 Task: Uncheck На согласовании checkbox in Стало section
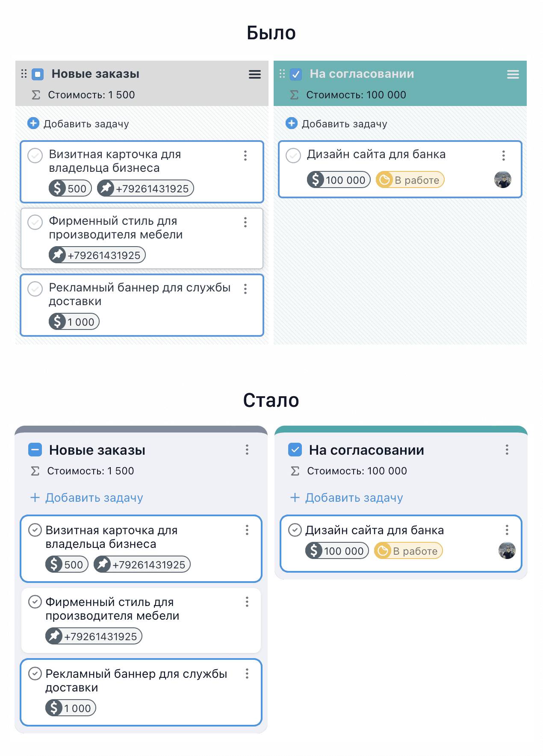tap(295, 450)
